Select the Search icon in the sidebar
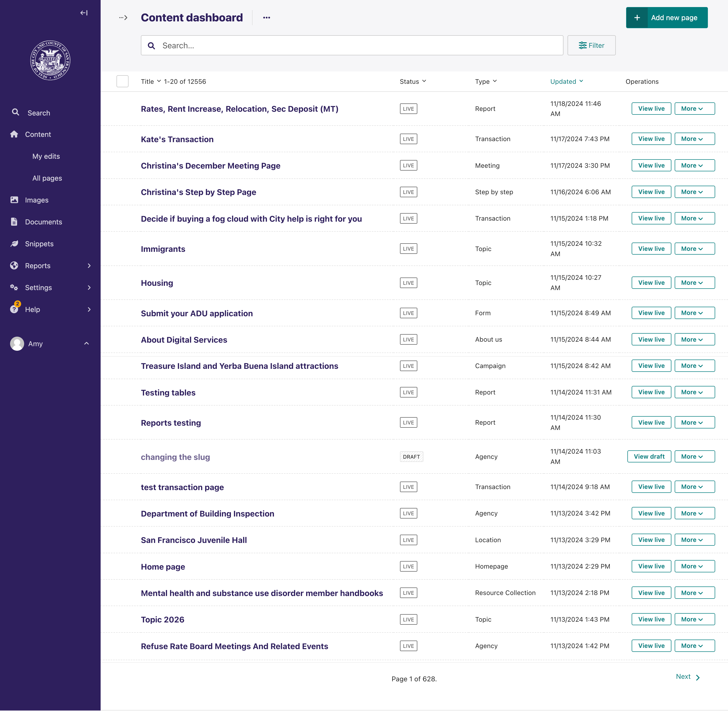Image resolution: width=728 pixels, height=711 pixels. (15, 112)
